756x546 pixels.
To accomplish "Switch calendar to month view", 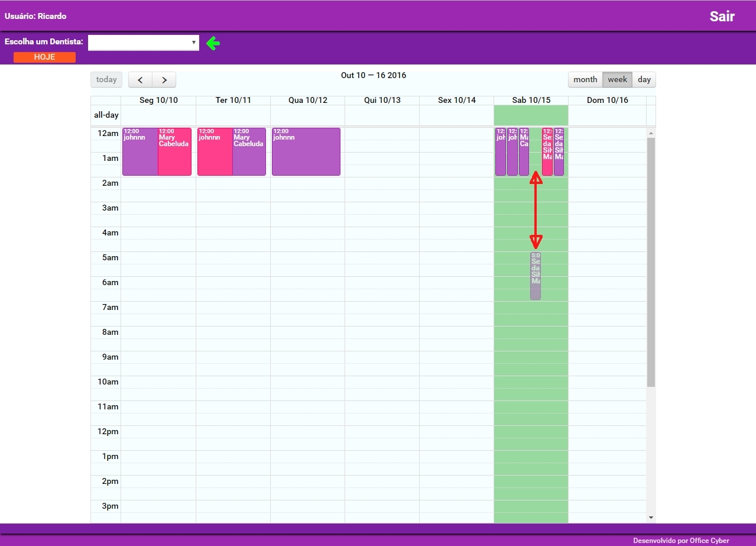I will coord(585,80).
